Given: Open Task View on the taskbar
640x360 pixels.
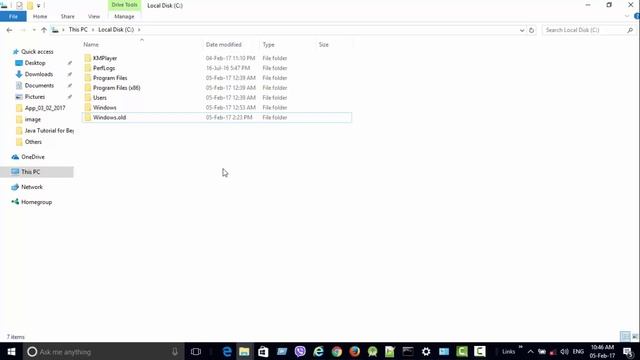Looking at the screenshot, I should (x=196, y=351).
